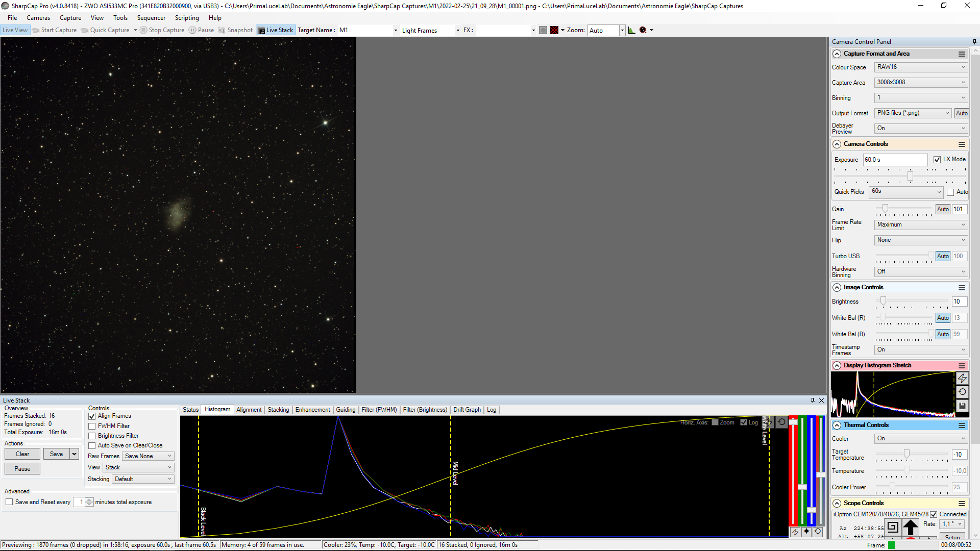Switch to the Alignment tab

click(249, 410)
